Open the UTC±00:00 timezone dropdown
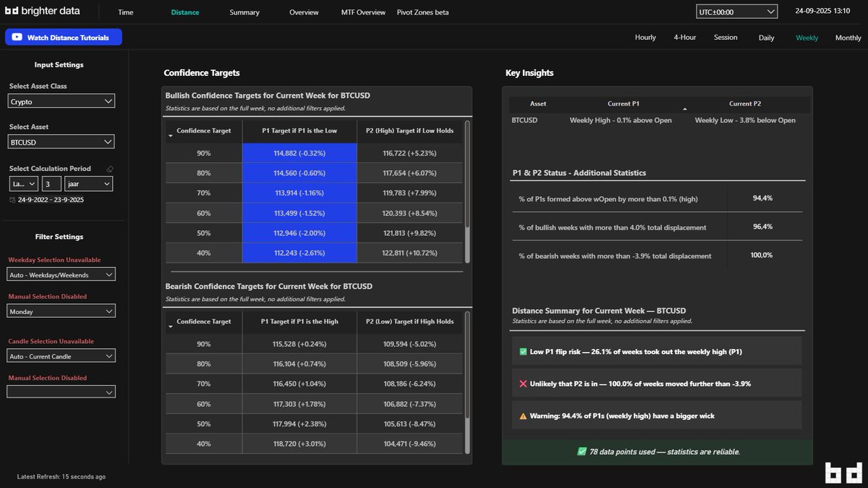This screenshot has width=868, height=488. [736, 12]
